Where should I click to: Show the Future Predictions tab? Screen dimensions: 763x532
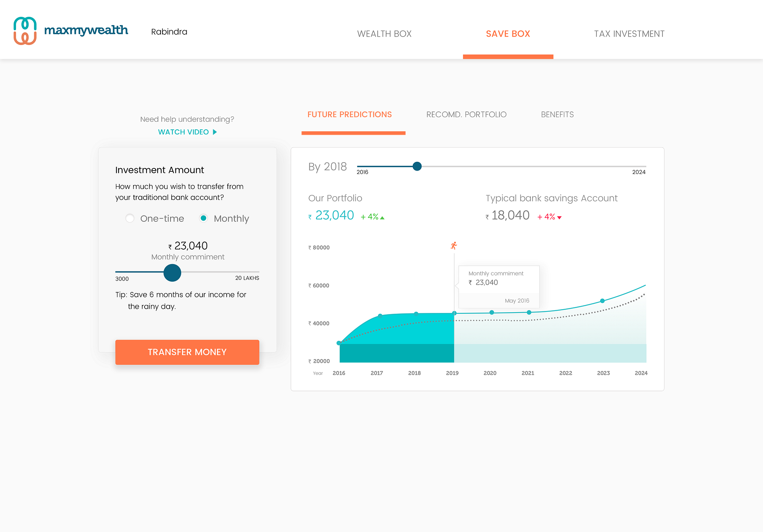click(349, 114)
